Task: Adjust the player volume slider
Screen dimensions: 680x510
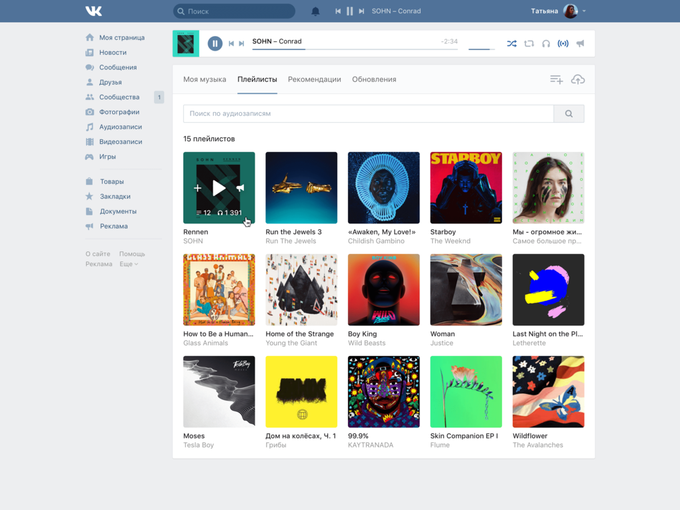Action: pyautogui.click(x=481, y=49)
